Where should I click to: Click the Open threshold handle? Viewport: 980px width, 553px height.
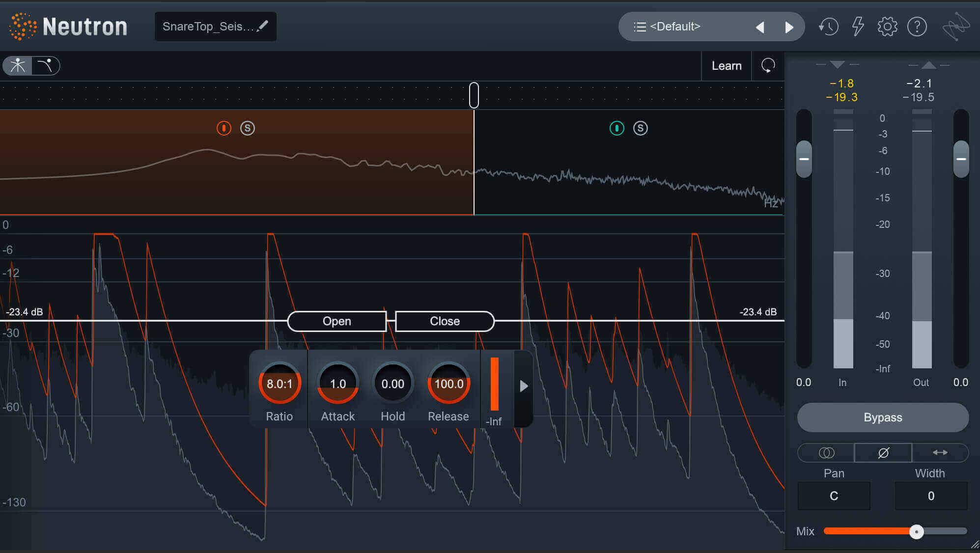[x=337, y=321]
